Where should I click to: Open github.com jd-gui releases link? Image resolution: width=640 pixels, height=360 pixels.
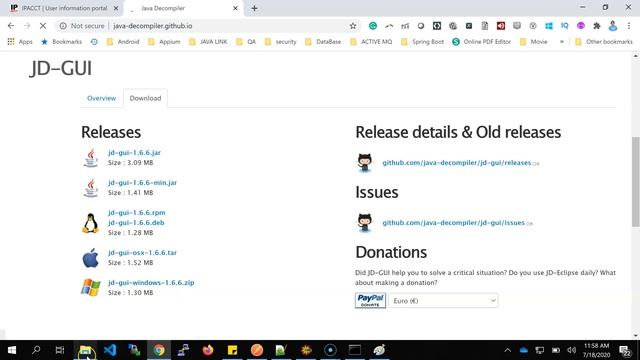pos(457,162)
